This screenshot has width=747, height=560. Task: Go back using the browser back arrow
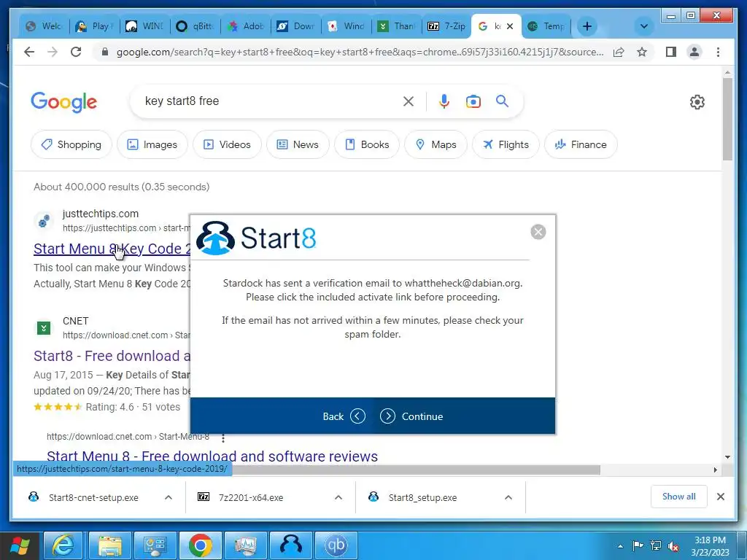pyautogui.click(x=29, y=52)
